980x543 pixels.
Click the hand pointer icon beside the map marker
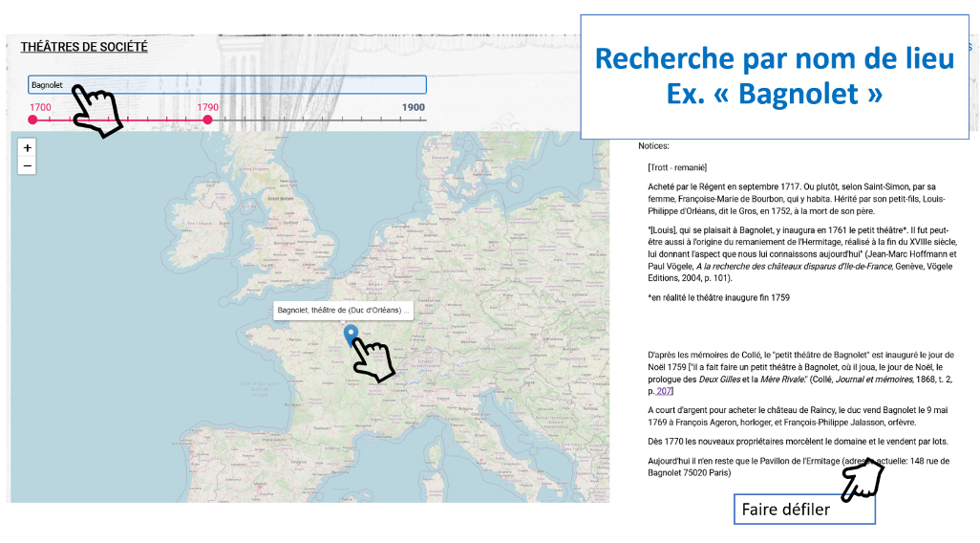373,360
